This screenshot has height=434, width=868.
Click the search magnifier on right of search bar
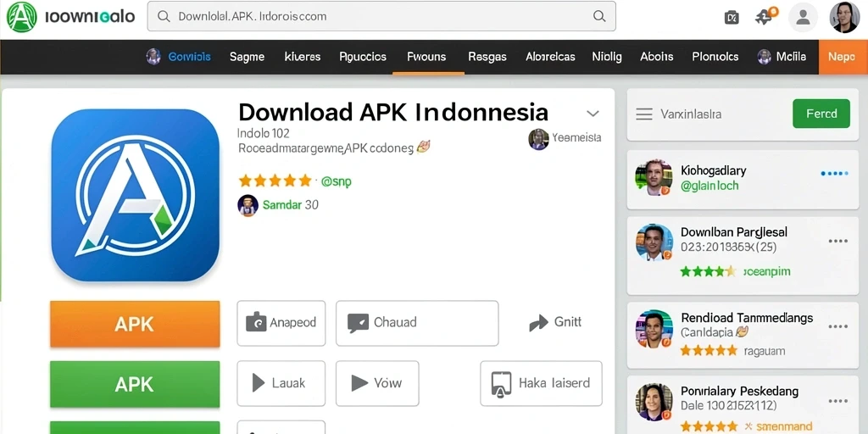click(x=599, y=16)
